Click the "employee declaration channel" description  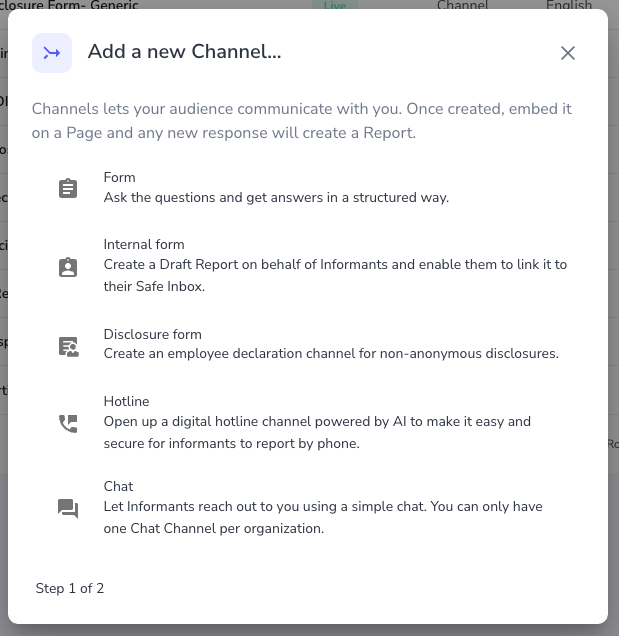click(331, 353)
